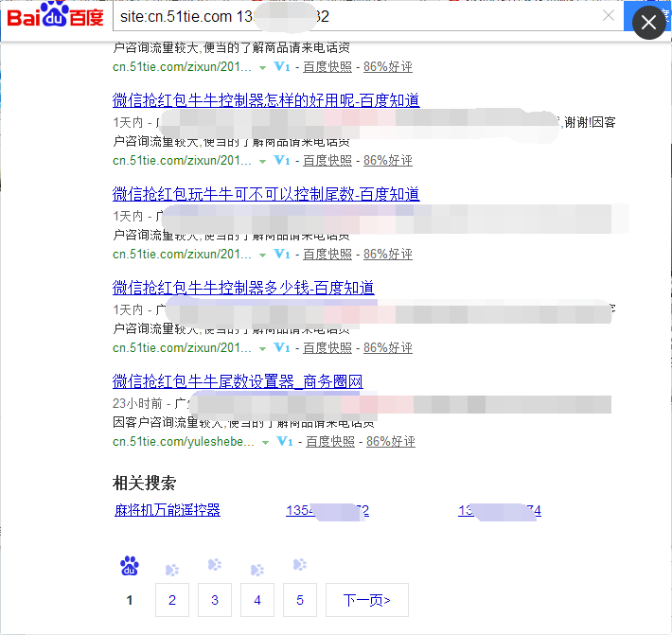This screenshot has width=672, height=635.
Task: Open 86%好评 under the 可不可以控制尾数 result
Action: [x=388, y=255]
